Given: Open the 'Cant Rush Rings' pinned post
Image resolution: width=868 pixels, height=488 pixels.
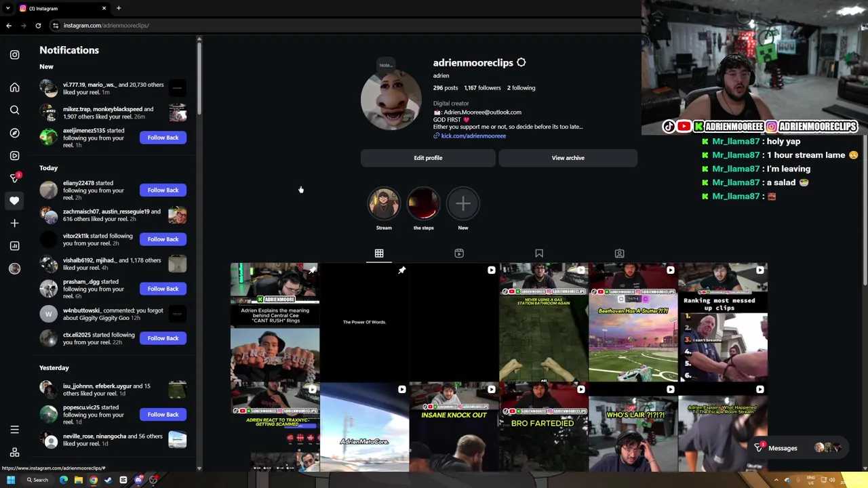Looking at the screenshot, I should [x=275, y=323].
